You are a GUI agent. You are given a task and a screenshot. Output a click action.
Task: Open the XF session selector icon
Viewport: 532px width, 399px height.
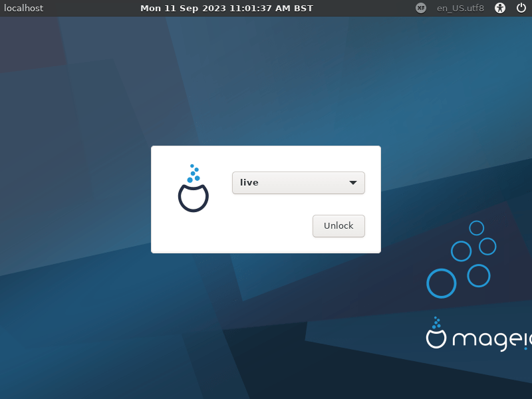421,8
